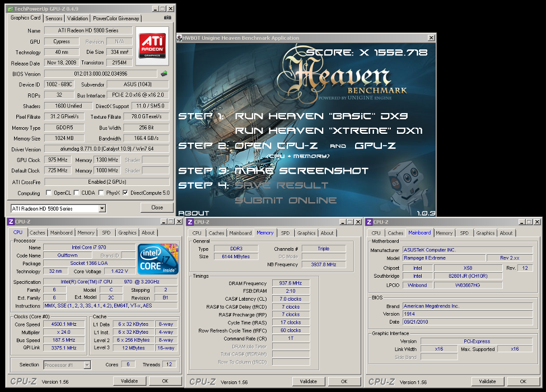Click the GPU Clock field showing 975 MHz
Screen dimensions: 546x392
[x=58, y=160]
